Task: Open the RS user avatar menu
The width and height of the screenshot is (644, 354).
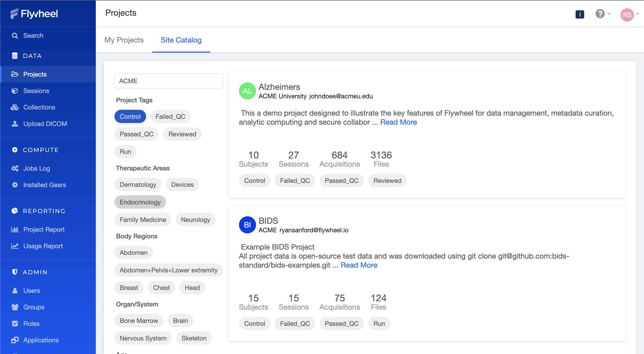Action: tap(629, 15)
